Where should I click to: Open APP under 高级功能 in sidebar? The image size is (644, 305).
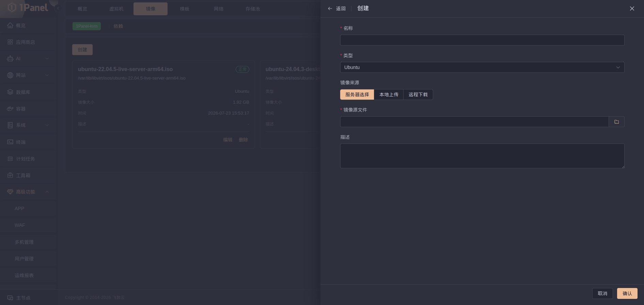click(x=19, y=208)
